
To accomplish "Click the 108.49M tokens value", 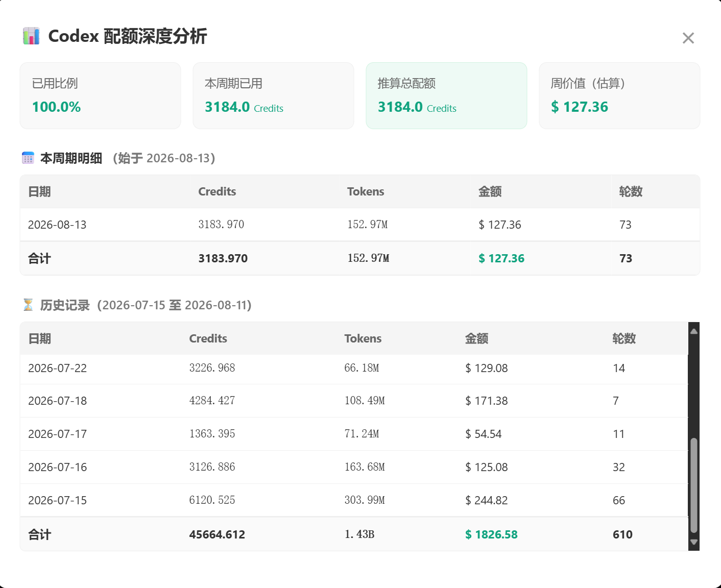I will pos(365,401).
